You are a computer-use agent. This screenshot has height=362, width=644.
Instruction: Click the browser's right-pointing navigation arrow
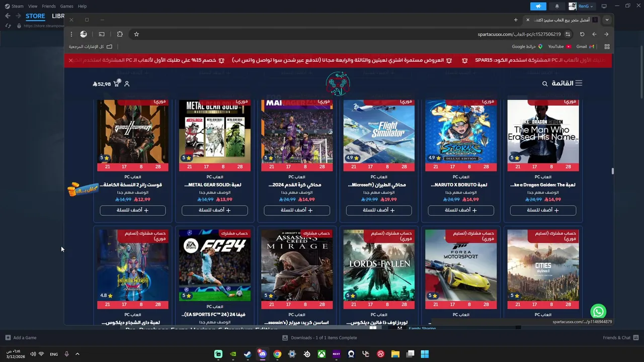tap(606, 34)
